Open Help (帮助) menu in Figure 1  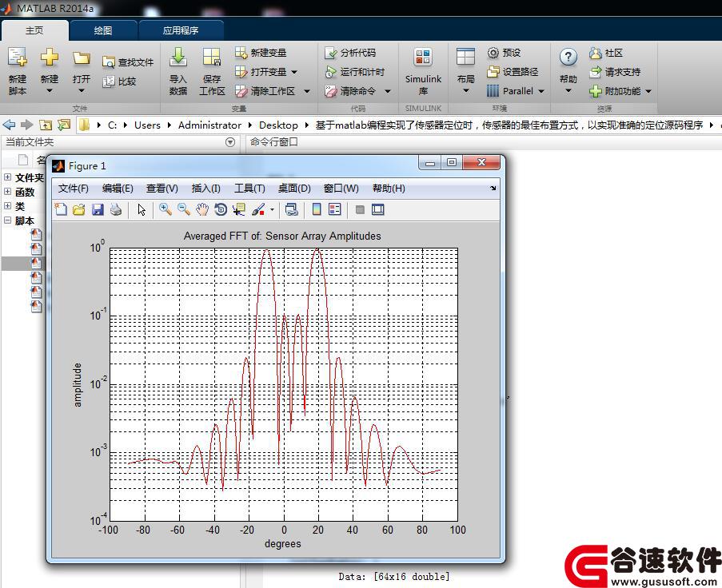[389, 189]
